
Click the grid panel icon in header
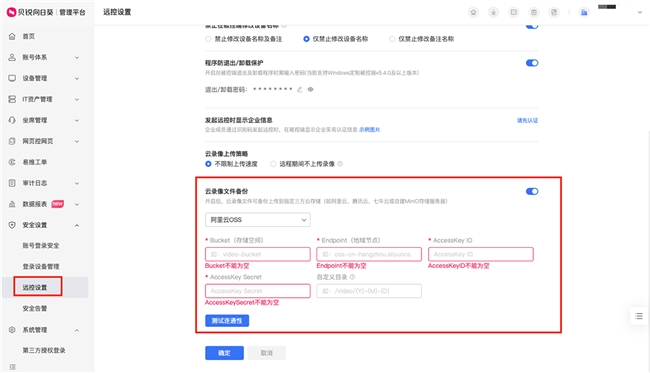(x=554, y=12)
